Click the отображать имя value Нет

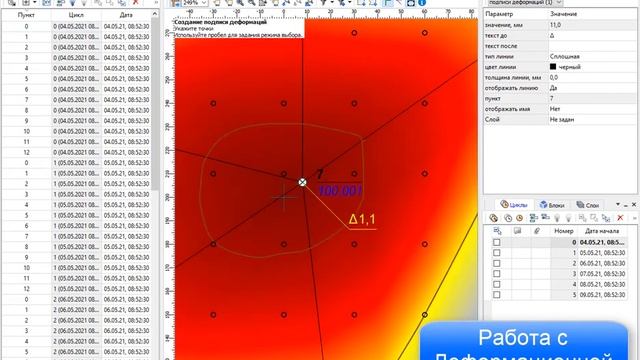coord(592,109)
